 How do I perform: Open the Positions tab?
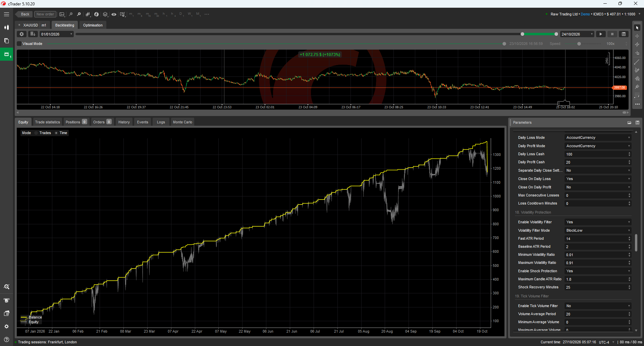pyautogui.click(x=76, y=122)
